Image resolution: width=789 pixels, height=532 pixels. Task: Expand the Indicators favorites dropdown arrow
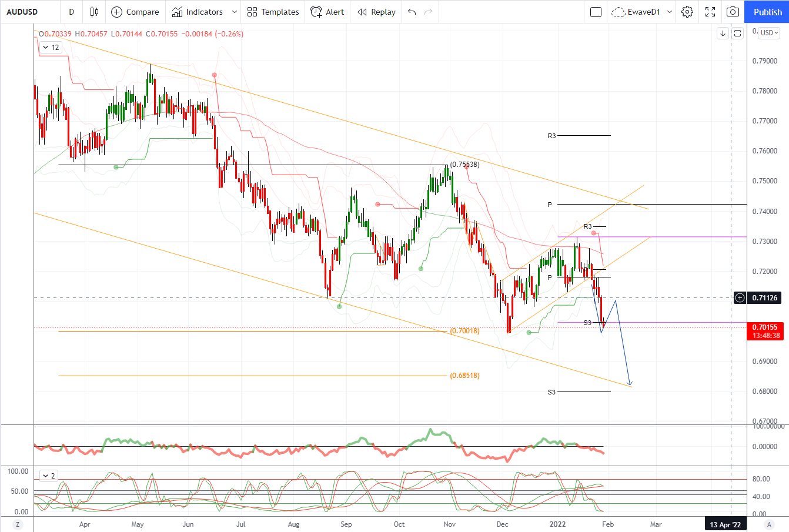pyautogui.click(x=235, y=12)
